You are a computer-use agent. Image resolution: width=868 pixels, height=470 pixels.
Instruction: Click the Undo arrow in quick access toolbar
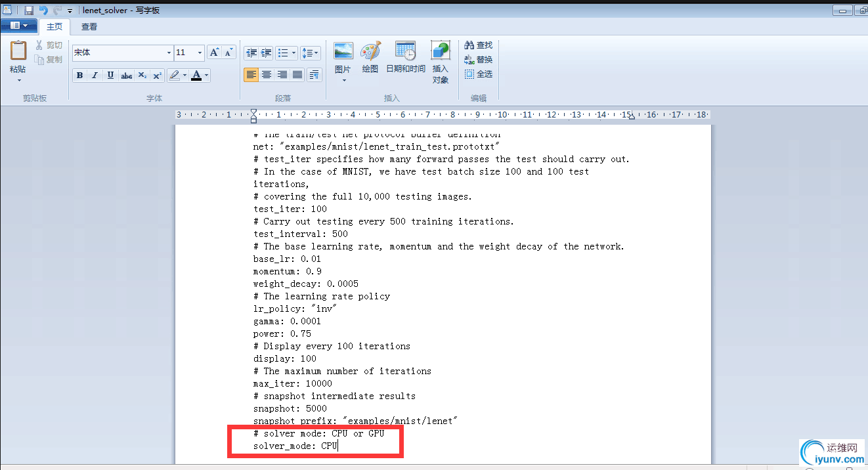pyautogui.click(x=43, y=10)
